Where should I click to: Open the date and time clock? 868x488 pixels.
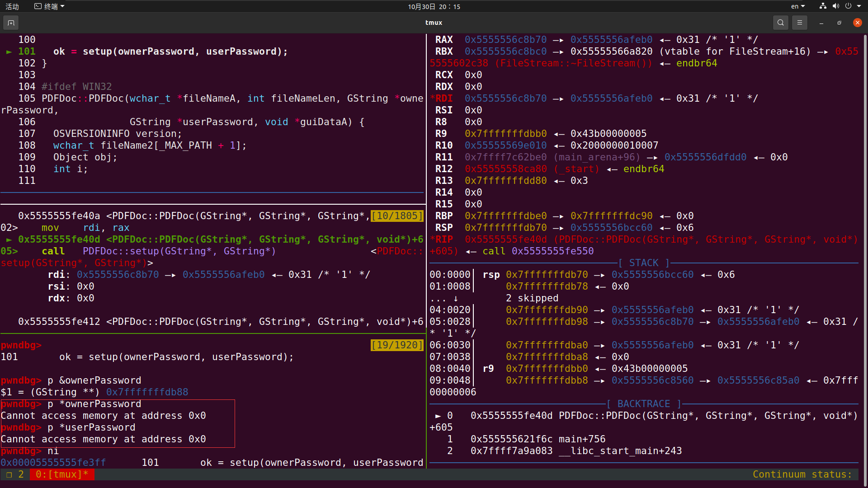click(434, 6)
